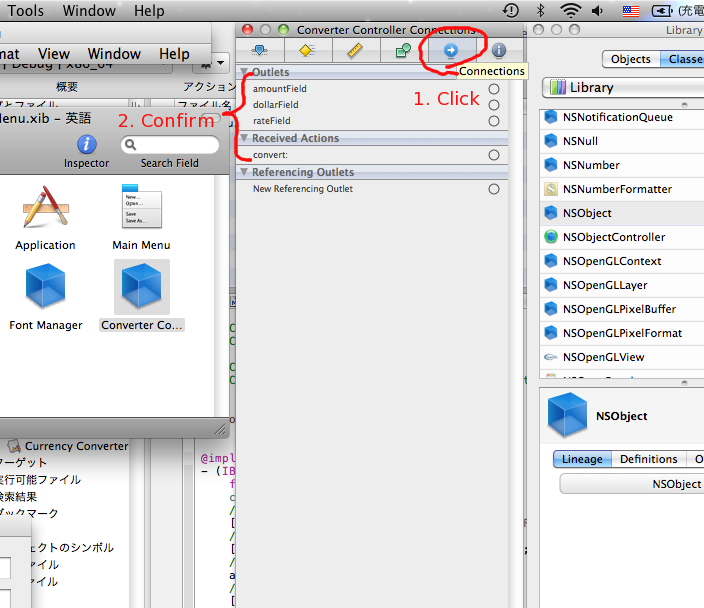Select NSOpenGLPixelBuffer in the Library list
The image size is (704, 608).
[622, 309]
